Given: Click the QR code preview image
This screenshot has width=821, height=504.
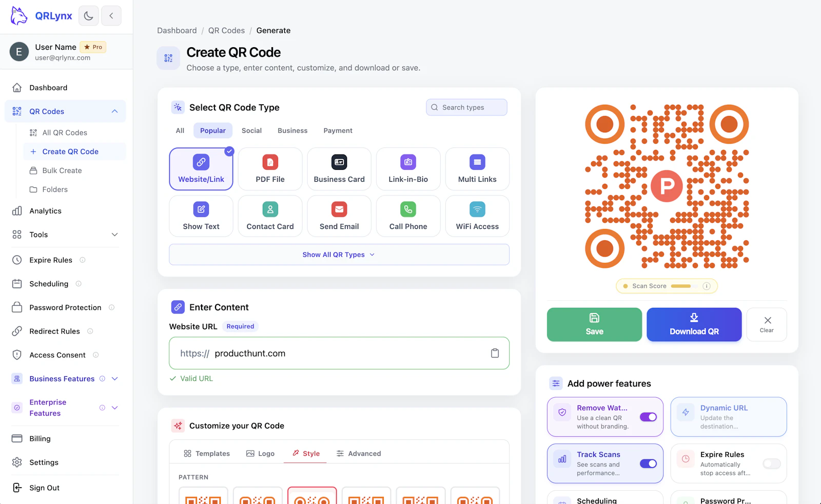Looking at the screenshot, I should (667, 186).
